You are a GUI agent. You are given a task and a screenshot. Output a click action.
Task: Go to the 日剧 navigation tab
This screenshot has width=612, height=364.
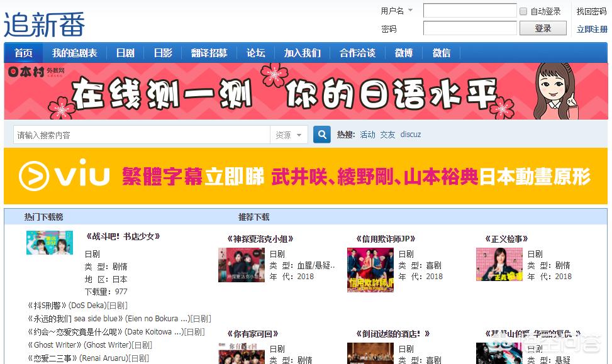125,53
